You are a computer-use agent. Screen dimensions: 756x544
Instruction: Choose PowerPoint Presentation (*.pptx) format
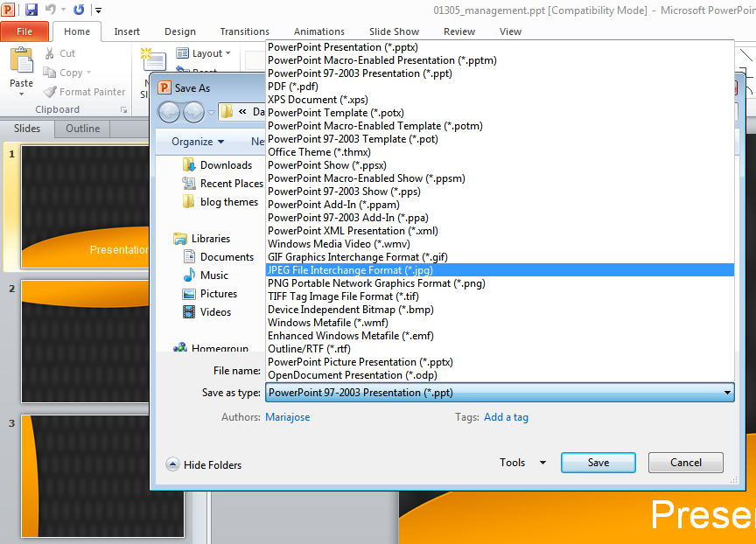pyautogui.click(x=500, y=47)
